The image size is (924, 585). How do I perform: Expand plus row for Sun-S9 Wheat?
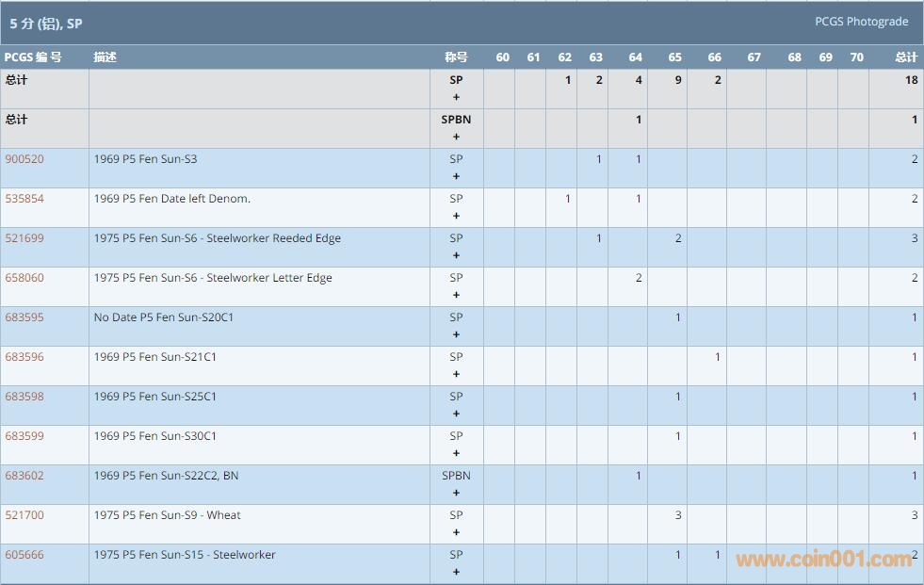click(457, 532)
